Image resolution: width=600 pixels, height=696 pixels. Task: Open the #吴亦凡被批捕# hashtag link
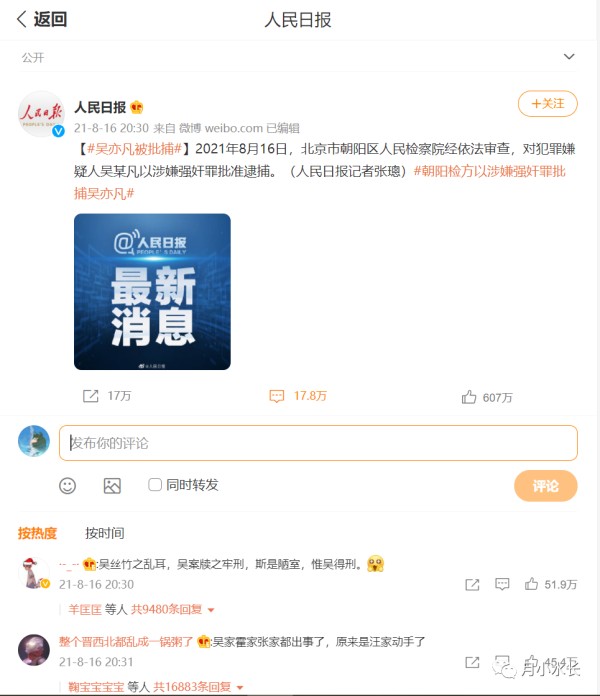point(134,148)
